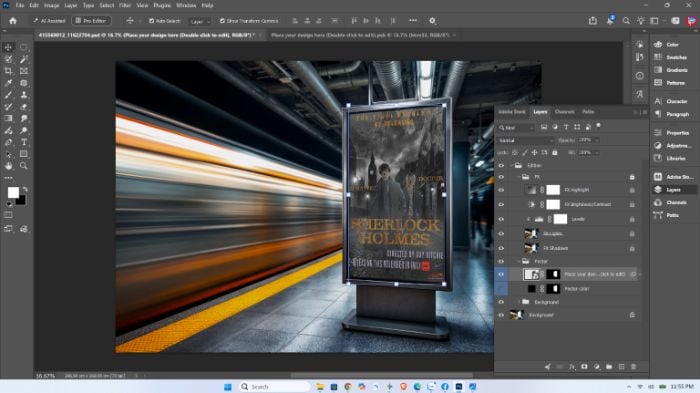Click the Pro Editor button
The image size is (700, 393).
(x=91, y=21)
